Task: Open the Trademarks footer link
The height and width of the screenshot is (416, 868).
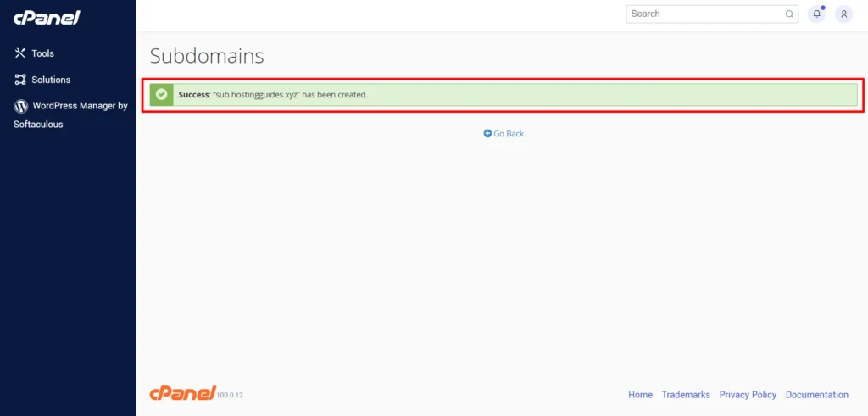Action: click(686, 395)
